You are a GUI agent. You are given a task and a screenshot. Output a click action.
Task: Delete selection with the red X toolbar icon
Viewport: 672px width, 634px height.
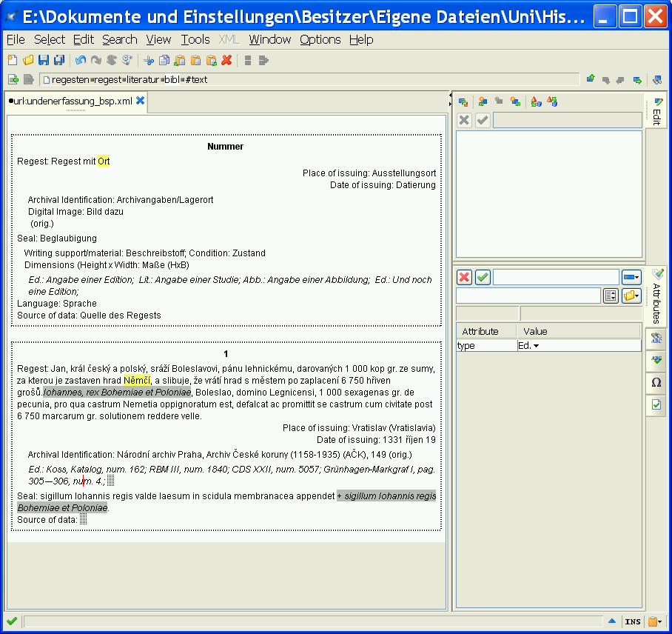point(226,61)
